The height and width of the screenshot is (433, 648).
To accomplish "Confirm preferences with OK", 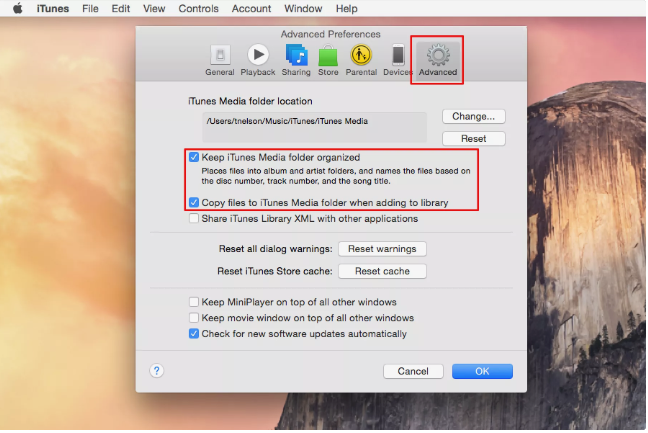I will point(482,371).
